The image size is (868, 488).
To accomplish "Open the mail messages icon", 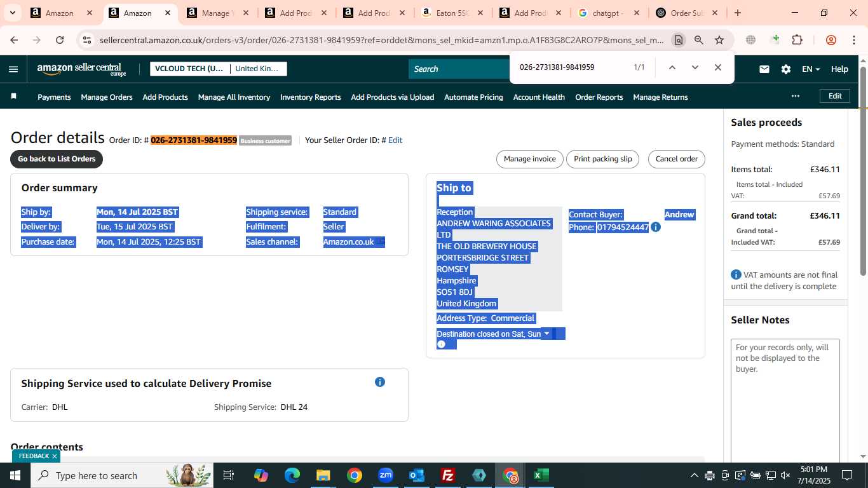I will point(764,69).
